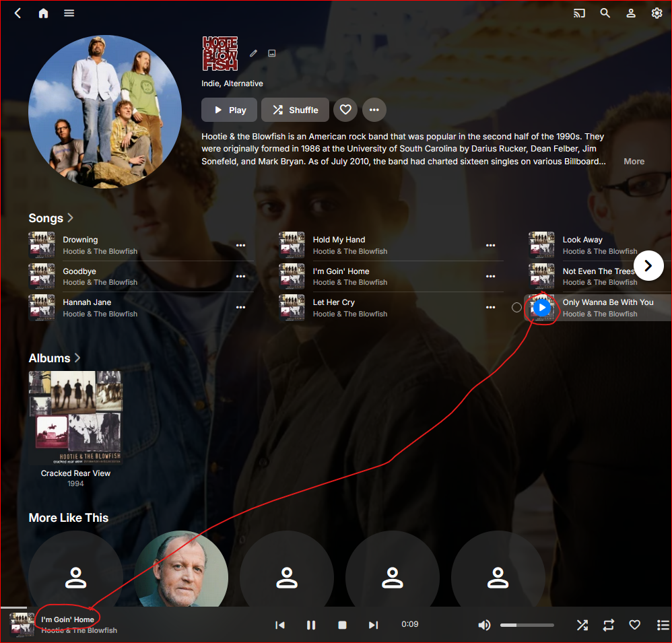
Task: Select checkbox beside Only Wanna Be With You
Action: pyautogui.click(x=517, y=307)
